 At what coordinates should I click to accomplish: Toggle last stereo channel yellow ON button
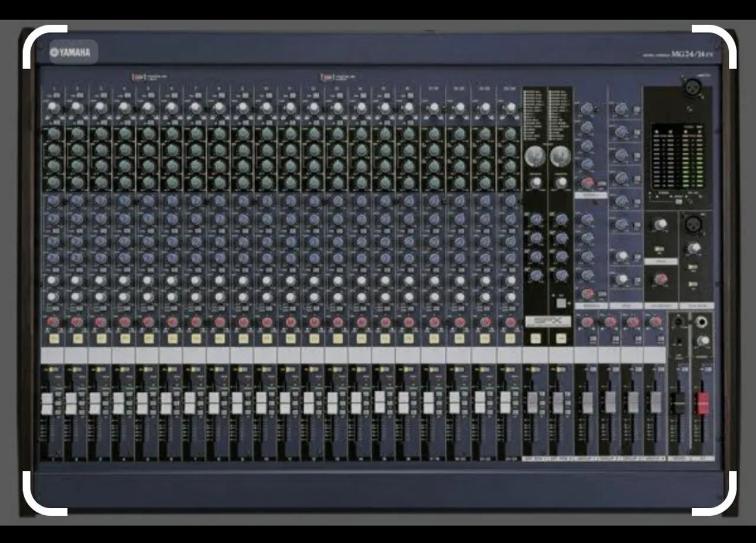(x=511, y=339)
